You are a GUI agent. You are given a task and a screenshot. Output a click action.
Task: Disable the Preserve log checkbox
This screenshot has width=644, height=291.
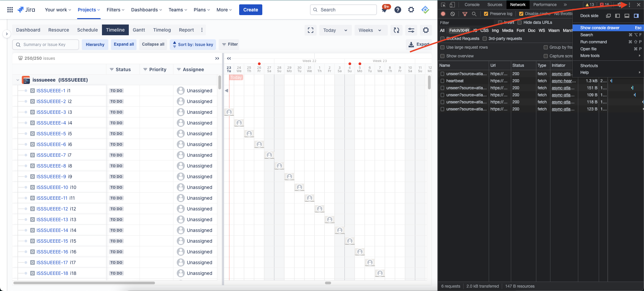(486, 14)
